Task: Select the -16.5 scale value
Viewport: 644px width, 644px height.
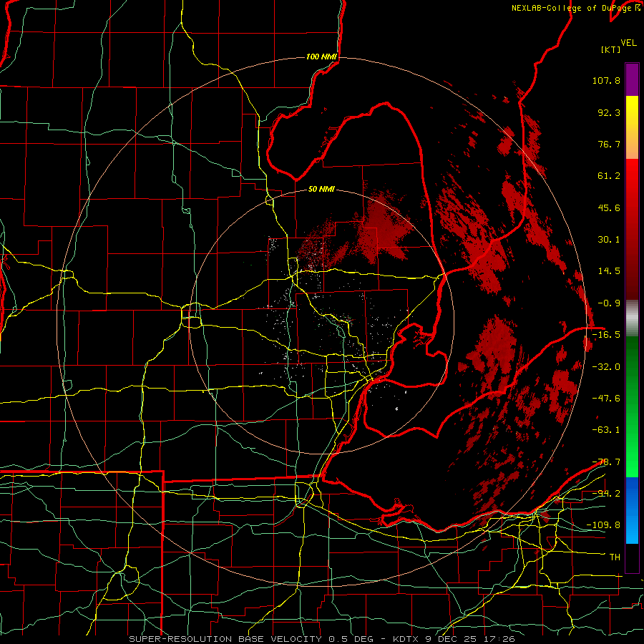Action: [606, 335]
